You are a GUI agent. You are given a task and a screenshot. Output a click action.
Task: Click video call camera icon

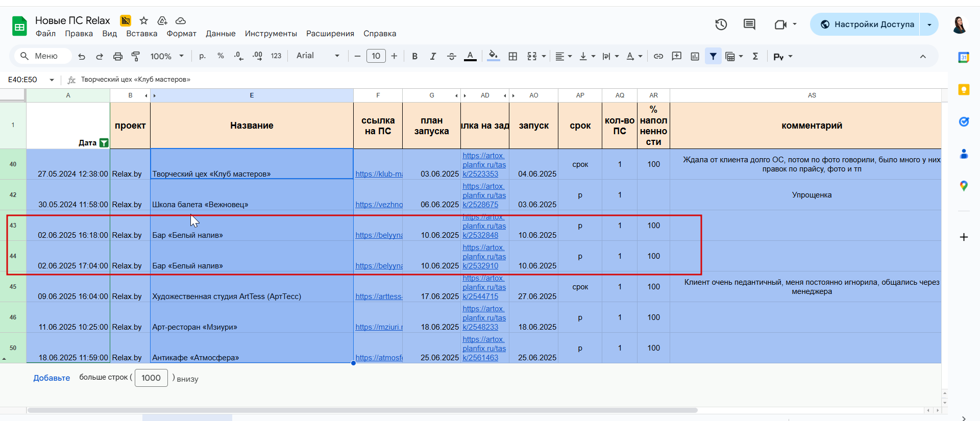point(780,24)
